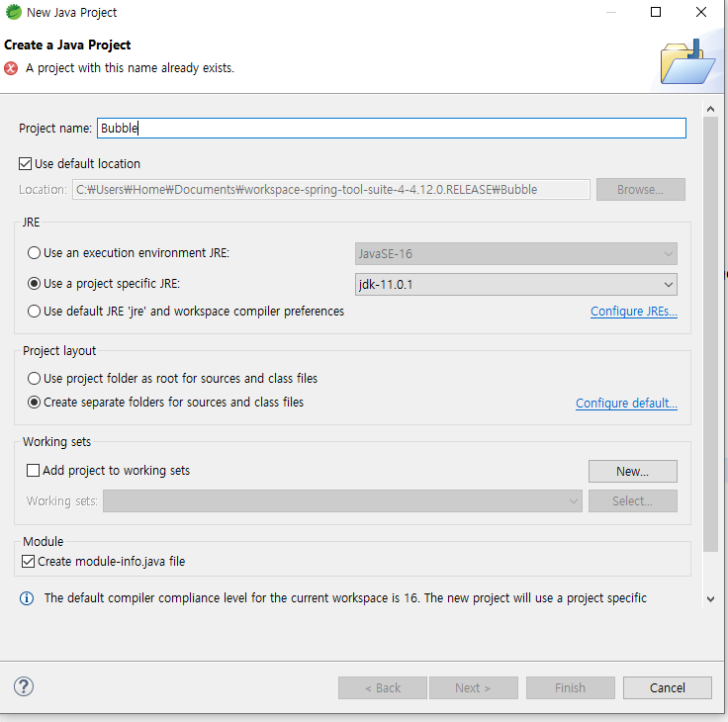Viewport: 728px width, 722px height.
Task: Click the Select working sets button
Action: pos(632,501)
